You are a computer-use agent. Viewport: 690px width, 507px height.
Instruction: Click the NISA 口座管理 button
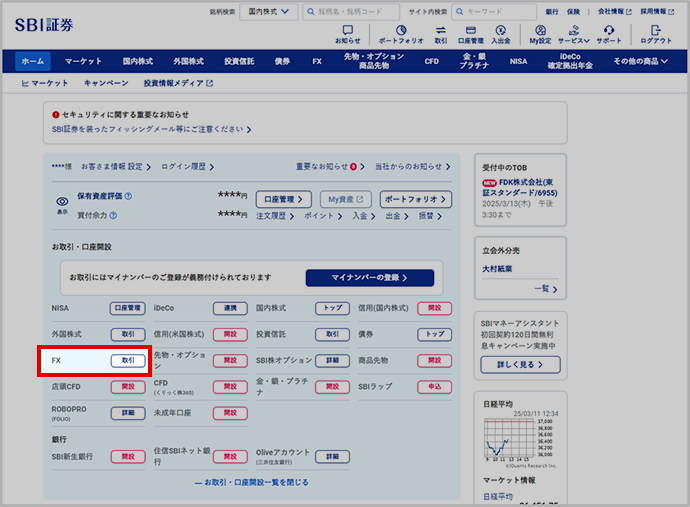pos(128,308)
